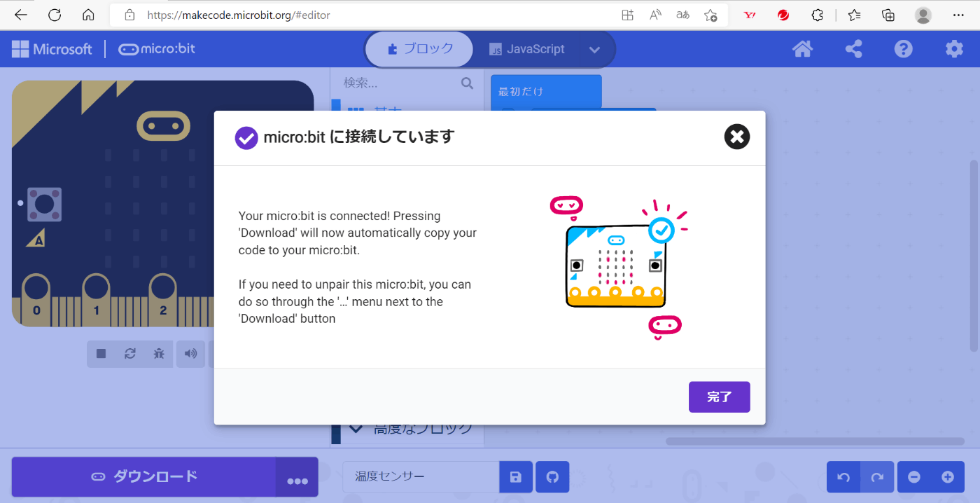The width and height of the screenshot is (980, 503).
Task: Reload the browser page
Action: 55,15
